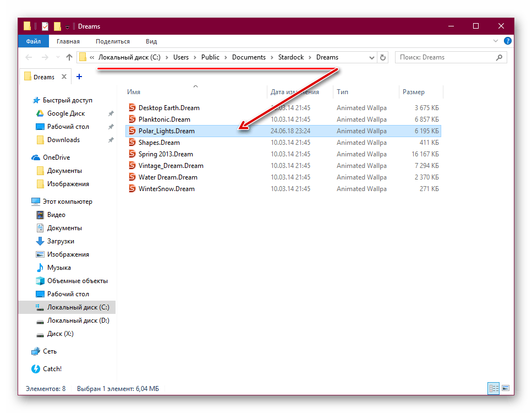Open Catch! in the navigation pane
The image size is (532, 413).
click(x=52, y=369)
